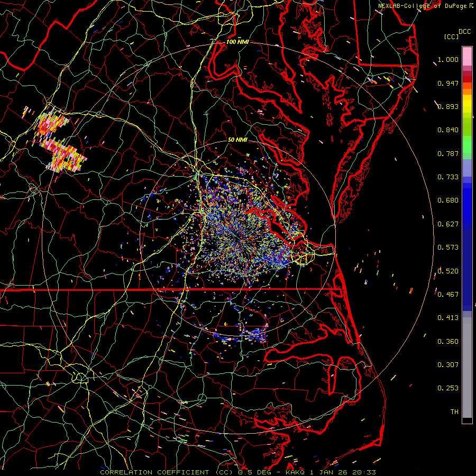Pick the red segment of the color bar
The height and width of the screenshot is (476, 476).
(x=467, y=79)
